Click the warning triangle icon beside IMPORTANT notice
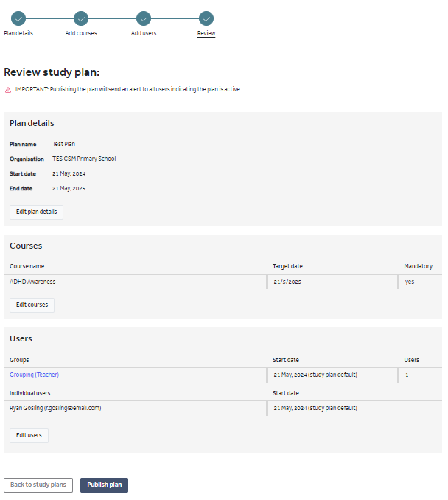 click(8, 90)
